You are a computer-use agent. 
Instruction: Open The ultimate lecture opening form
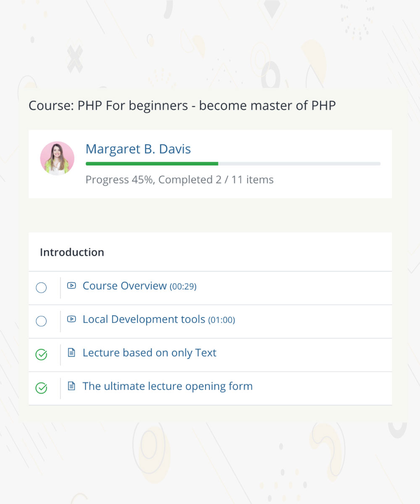coord(168,386)
